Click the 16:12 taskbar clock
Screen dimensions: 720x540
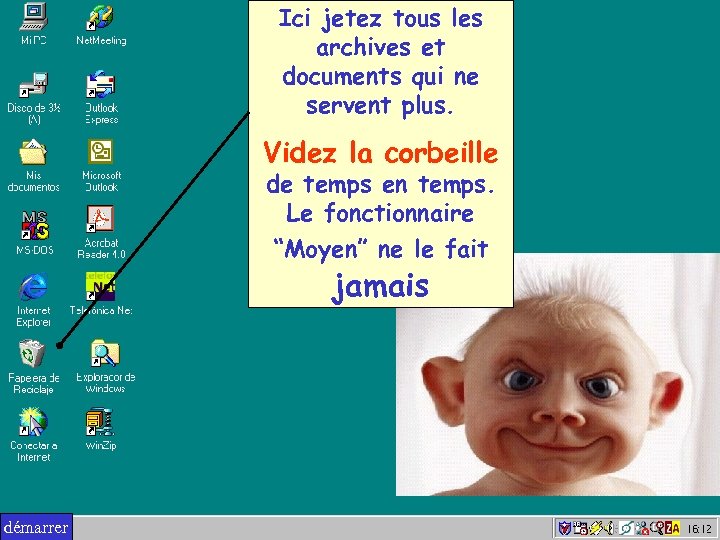699,529
